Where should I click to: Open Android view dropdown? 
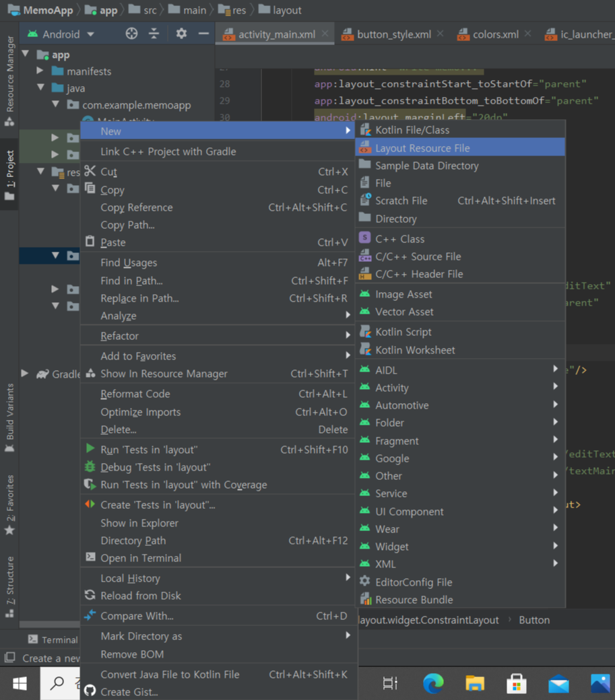pos(61,34)
